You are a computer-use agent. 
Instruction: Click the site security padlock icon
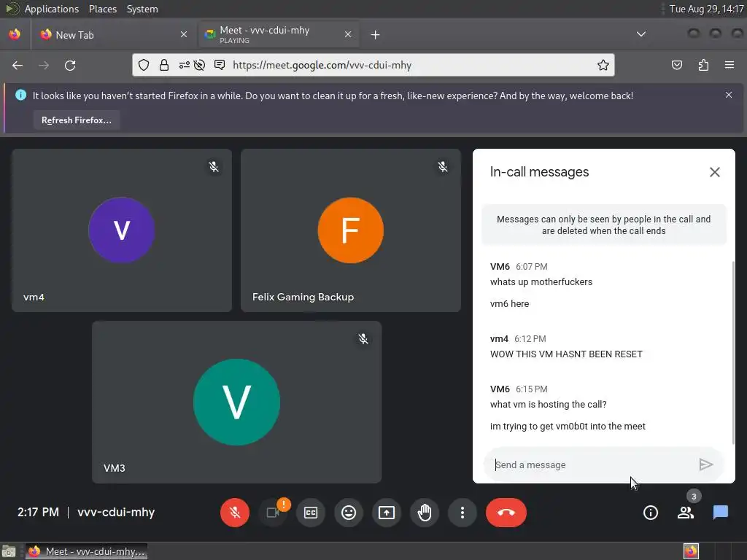tap(164, 65)
